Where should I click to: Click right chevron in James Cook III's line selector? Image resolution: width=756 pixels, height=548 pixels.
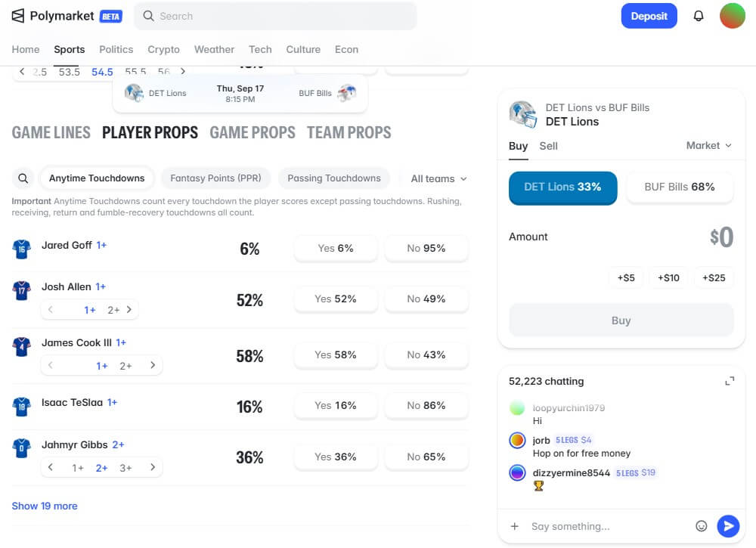153,365
